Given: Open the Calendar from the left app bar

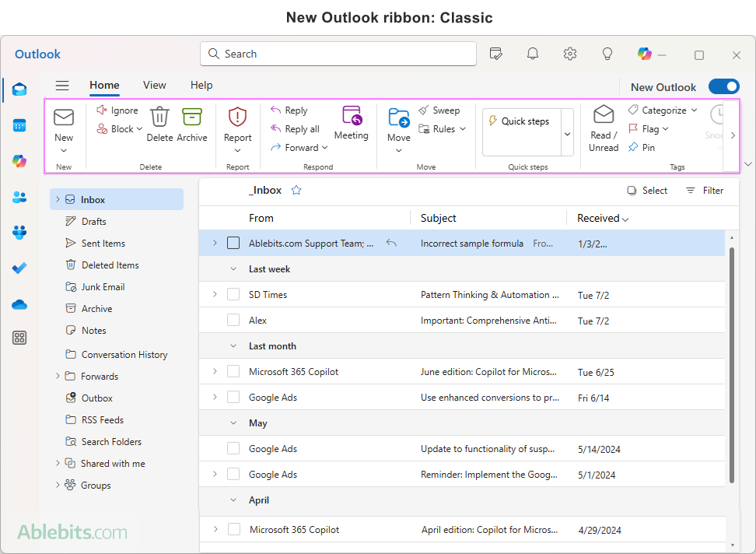Looking at the screenshot, I should [x=19, y=125].
